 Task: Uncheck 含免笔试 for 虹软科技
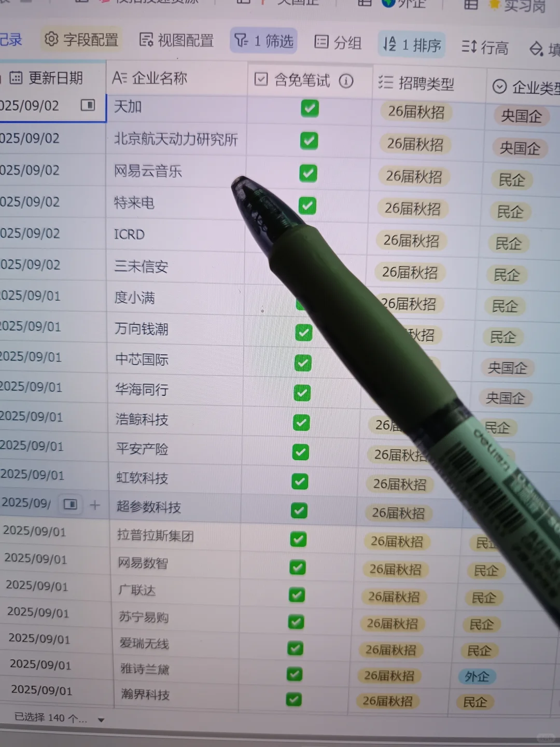(300, 481)
